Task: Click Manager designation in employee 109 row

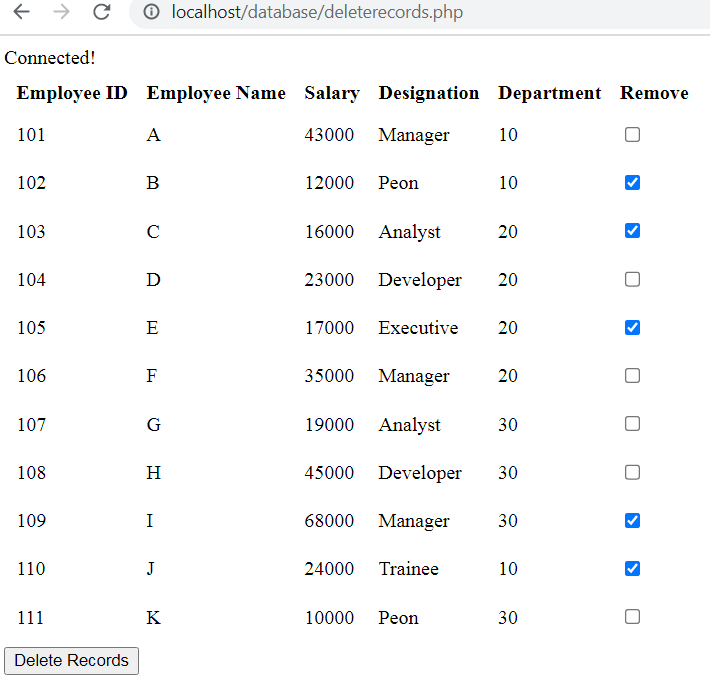Action: 414,521
